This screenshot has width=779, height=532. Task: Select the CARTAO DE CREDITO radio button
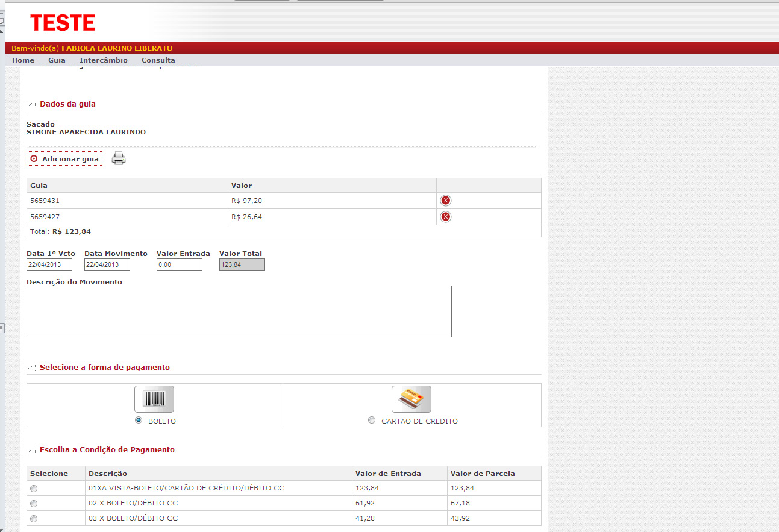(372, 420)
